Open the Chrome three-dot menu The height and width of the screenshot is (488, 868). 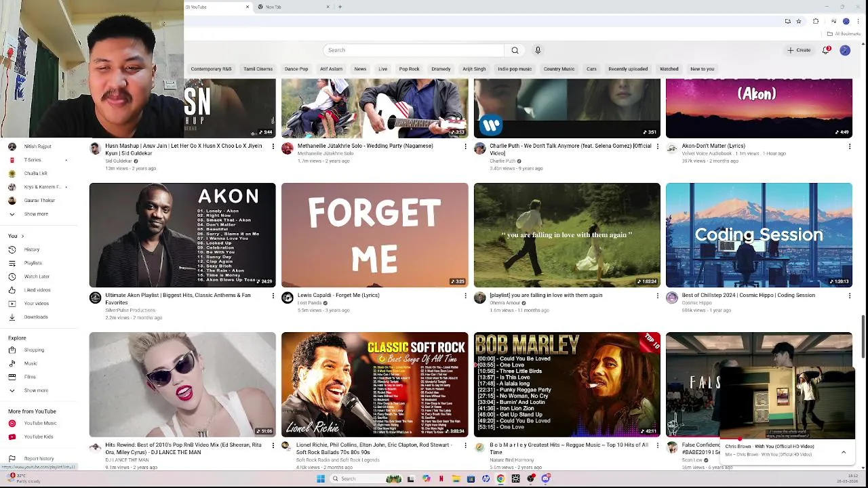click(858, 21)
